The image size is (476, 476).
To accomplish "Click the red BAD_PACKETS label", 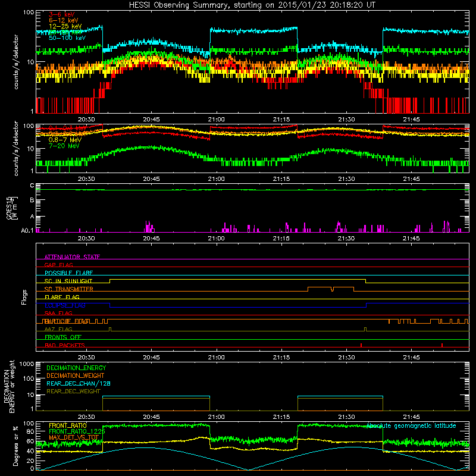I will tap(65, 345).
